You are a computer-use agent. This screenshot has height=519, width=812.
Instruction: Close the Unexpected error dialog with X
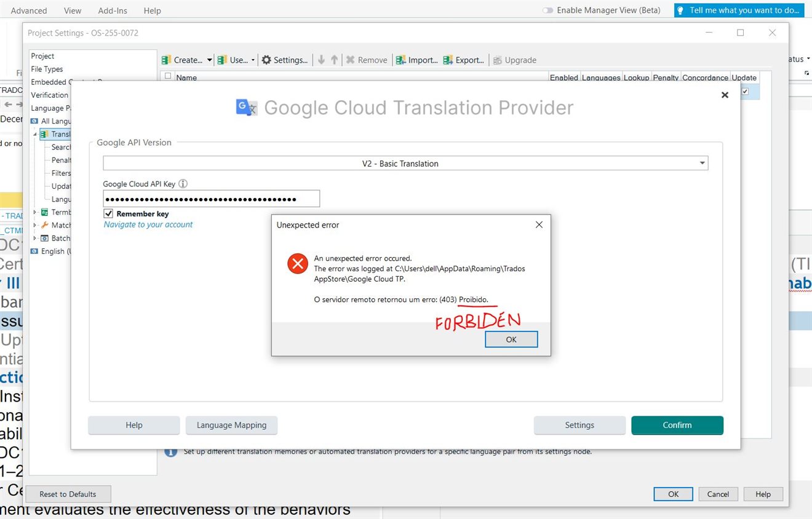[539, 225]
